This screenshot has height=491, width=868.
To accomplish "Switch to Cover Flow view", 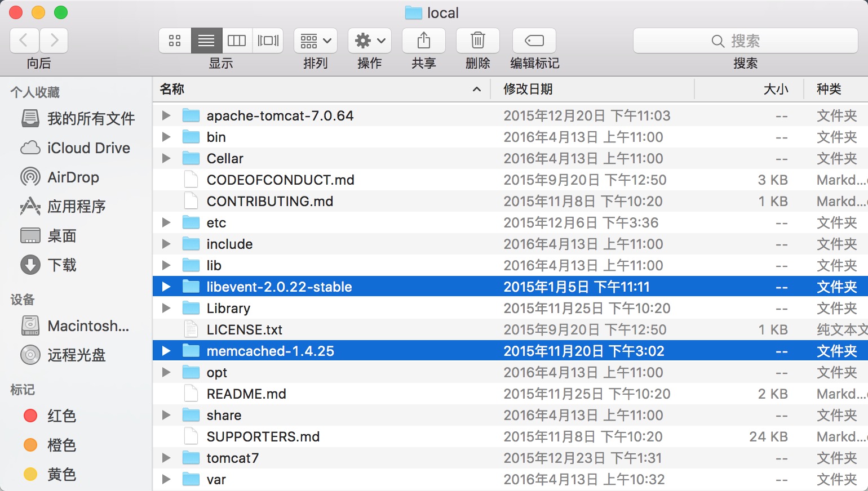I will [268, 41].
